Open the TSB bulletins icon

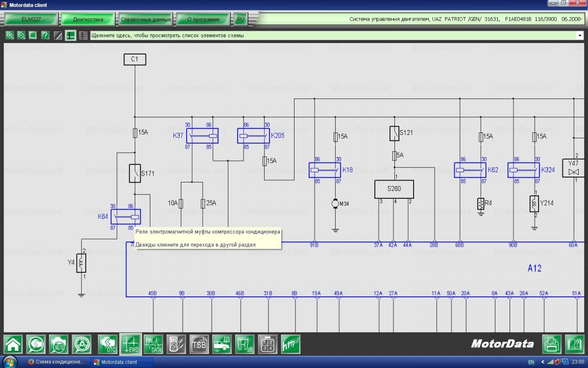[199, 344]
